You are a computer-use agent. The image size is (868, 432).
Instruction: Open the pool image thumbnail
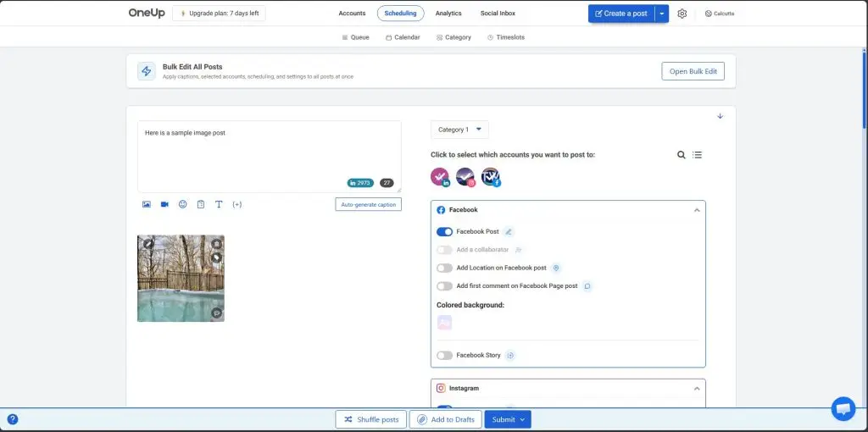tap(181, 278)
